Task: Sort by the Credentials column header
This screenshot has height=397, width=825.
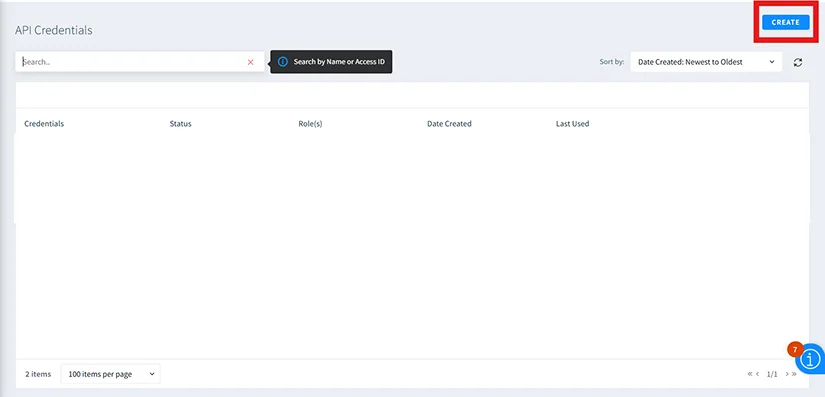Action: [44, 124]
